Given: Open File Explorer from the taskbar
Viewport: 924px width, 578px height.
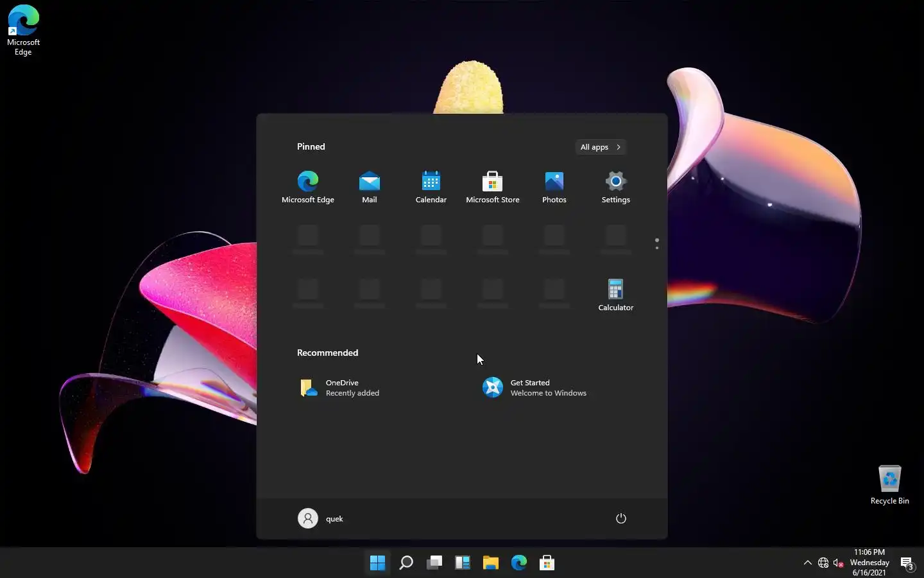Looking at the screenshot, I should [491, 563].
